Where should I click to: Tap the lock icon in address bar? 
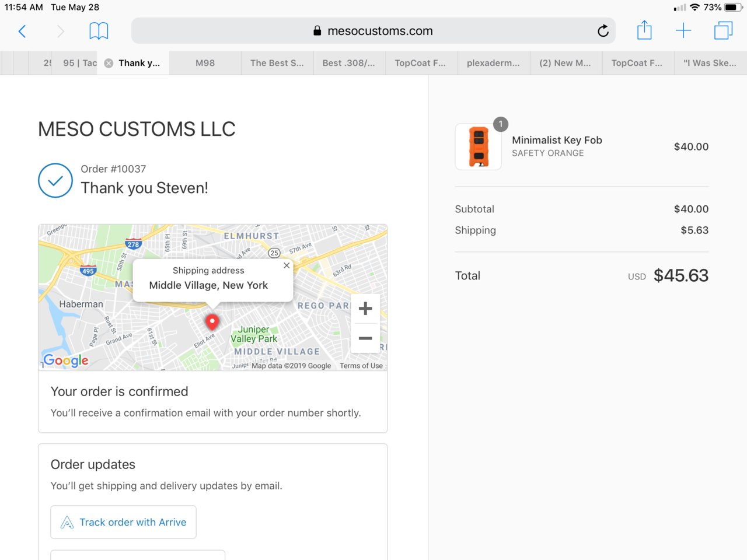point(317,31)
